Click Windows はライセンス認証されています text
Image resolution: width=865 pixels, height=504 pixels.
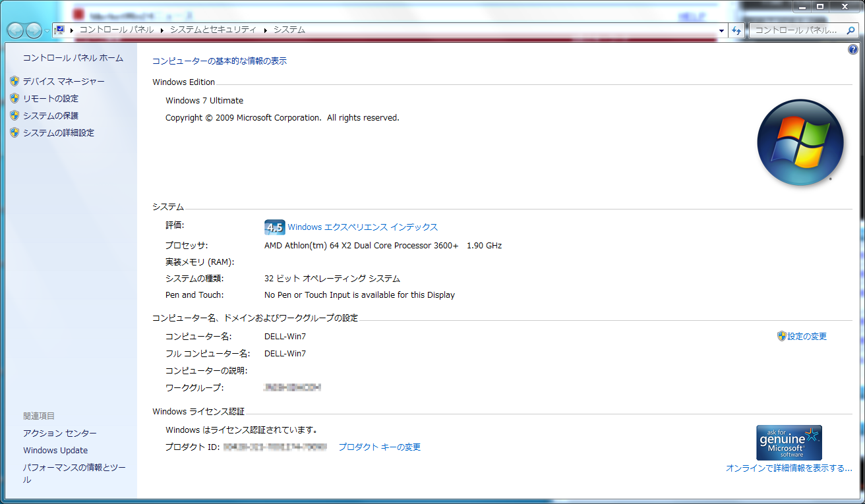[x=241, y=430]
